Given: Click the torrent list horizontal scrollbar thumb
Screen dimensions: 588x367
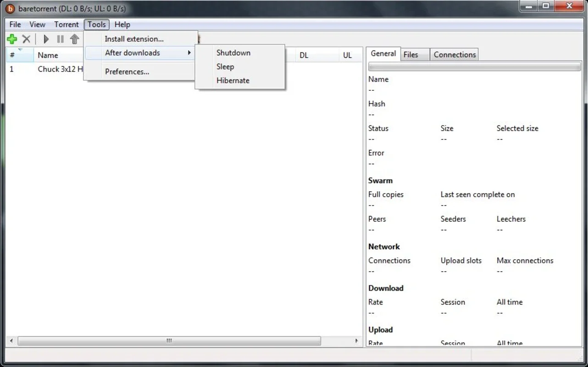Looking at the screenshot, I should point(169,341).
